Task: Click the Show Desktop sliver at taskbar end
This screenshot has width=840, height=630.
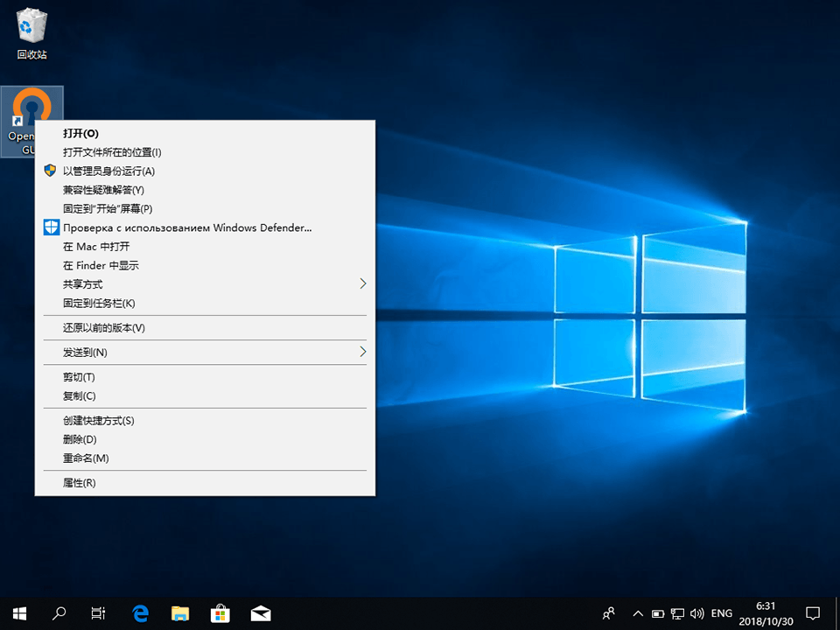Action: (837, 613)
